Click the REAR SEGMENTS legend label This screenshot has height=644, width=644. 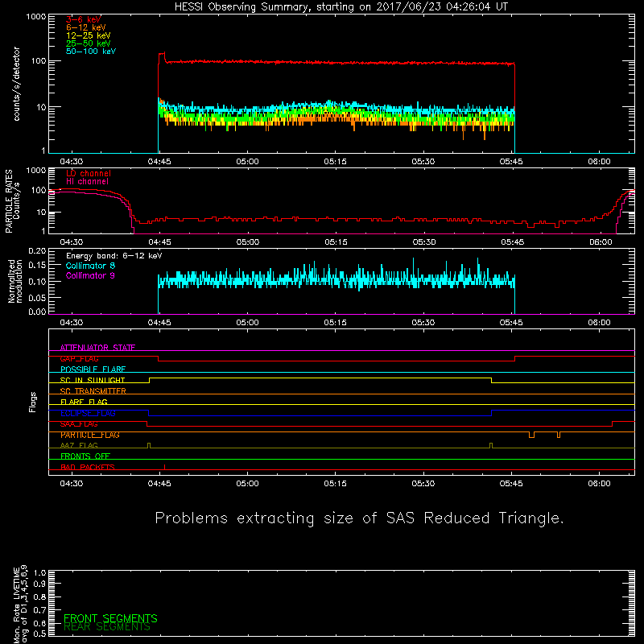[107, 627]
